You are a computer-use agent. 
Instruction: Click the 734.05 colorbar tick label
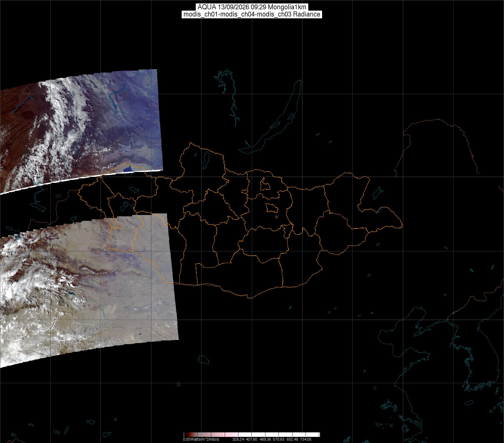(x=305, y=440)
